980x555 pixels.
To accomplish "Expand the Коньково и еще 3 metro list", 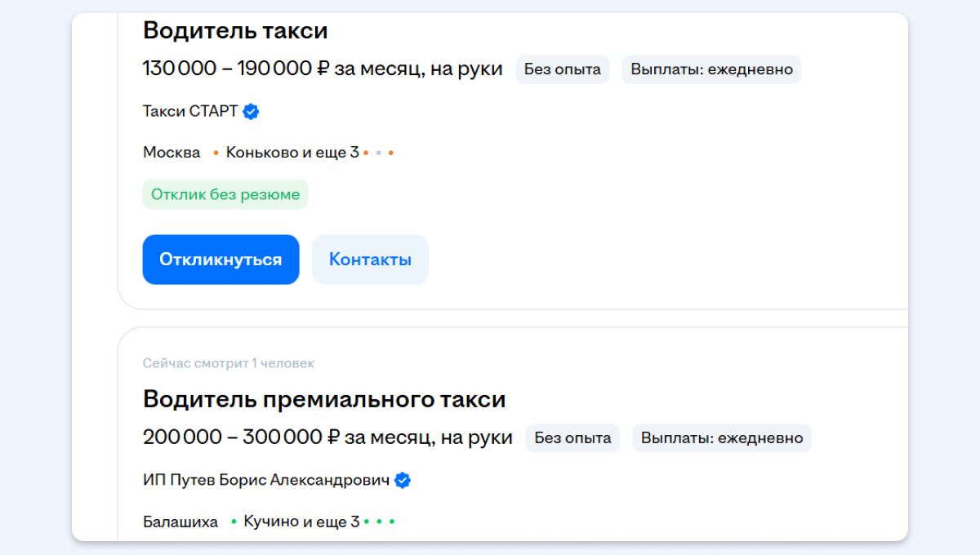I will [292, 153].
